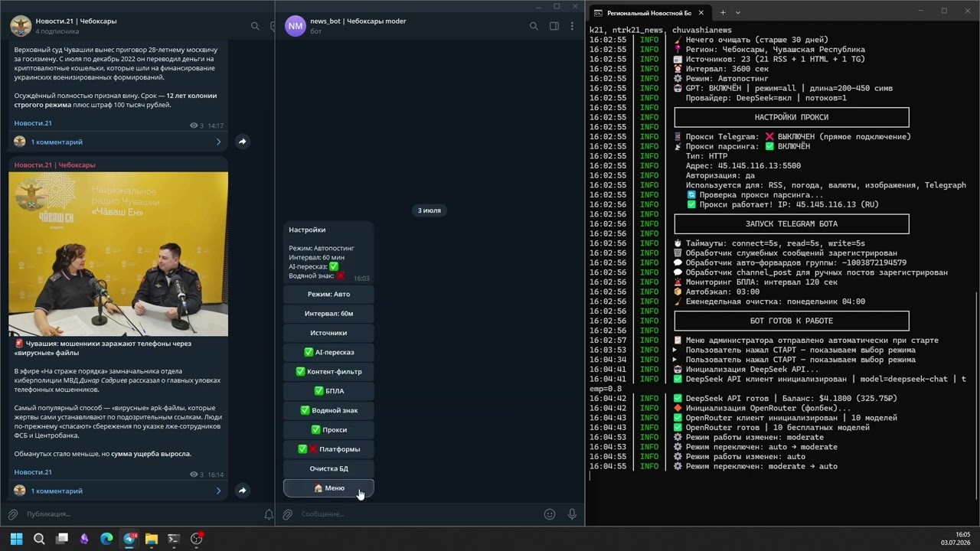This screenshot has height=551, width=980.
Task: Toggle the AI-пересказ option
Action: coord(328,352)
